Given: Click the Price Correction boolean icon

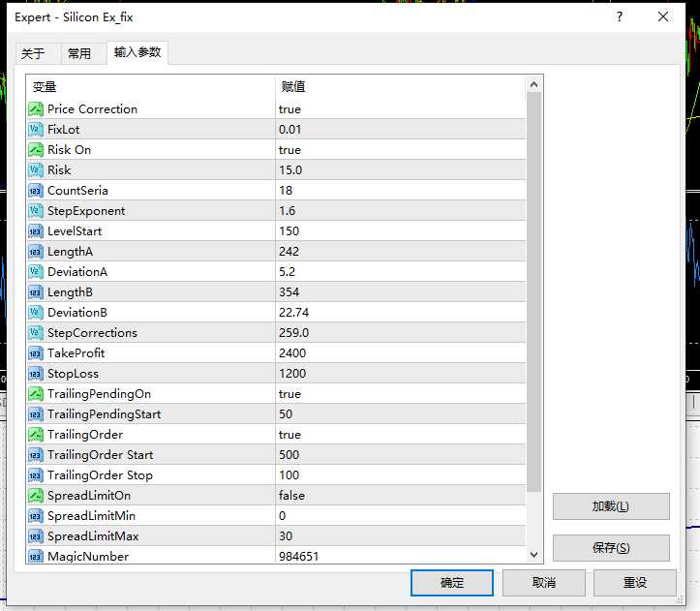Looking at the screenshot, I should [x=36, y=109].
